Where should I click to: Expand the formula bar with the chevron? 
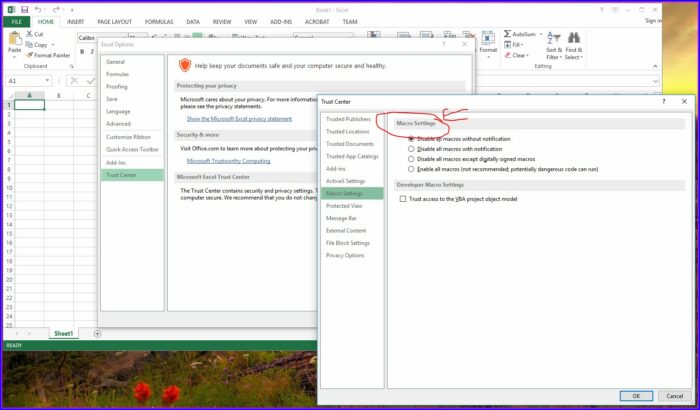pos(655,81)
